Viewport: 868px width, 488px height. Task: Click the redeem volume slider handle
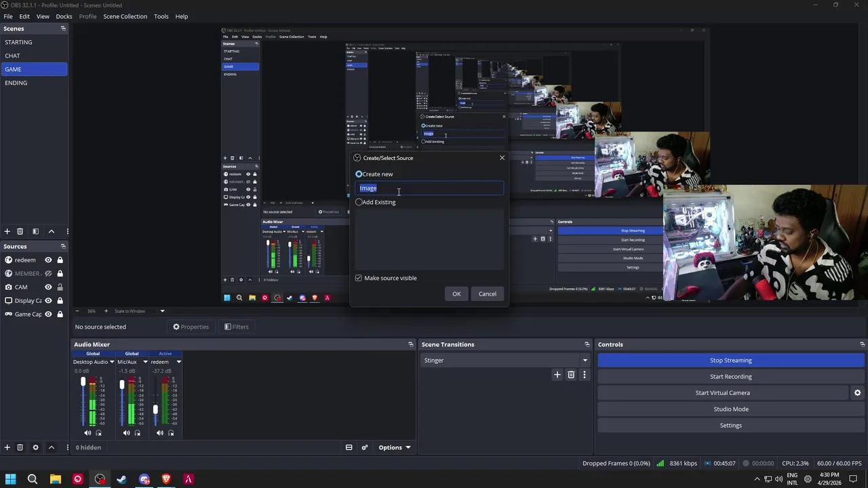click(155, 409)
